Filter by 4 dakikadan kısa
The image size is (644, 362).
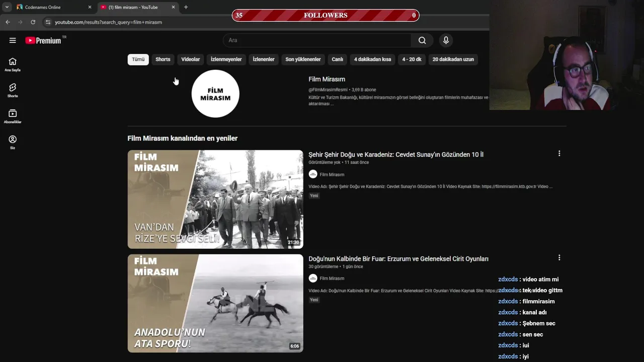[372, 59]
